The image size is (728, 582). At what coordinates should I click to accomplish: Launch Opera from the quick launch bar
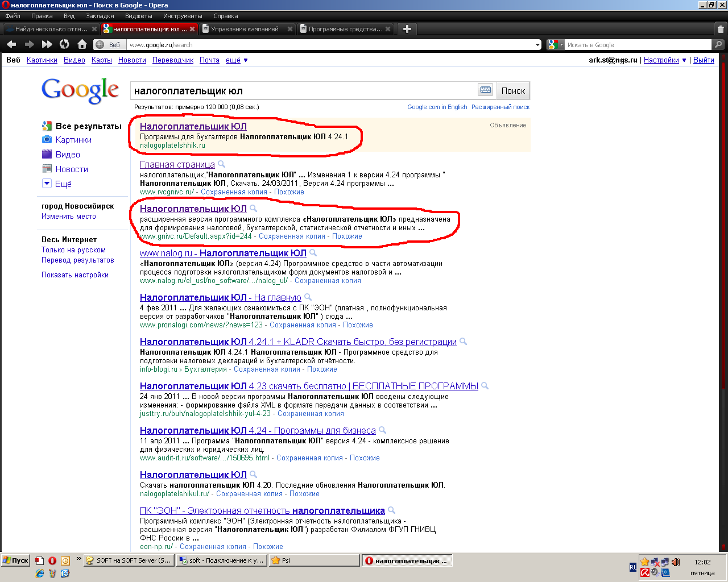pyautogui.click(x=52, y=560)
